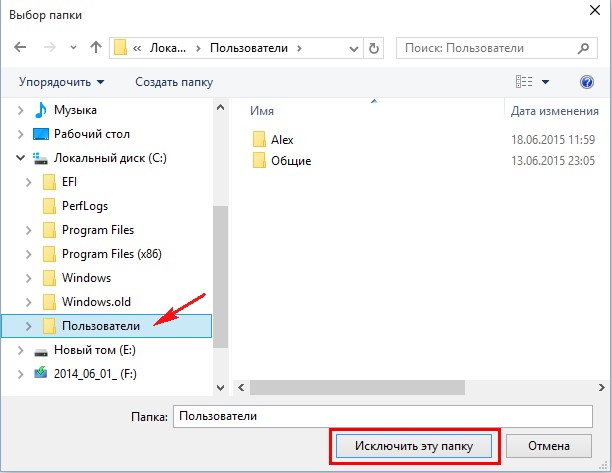Click the navigation tree scrollbar thumb
612x473 pixels.
(x=221, y=277)
